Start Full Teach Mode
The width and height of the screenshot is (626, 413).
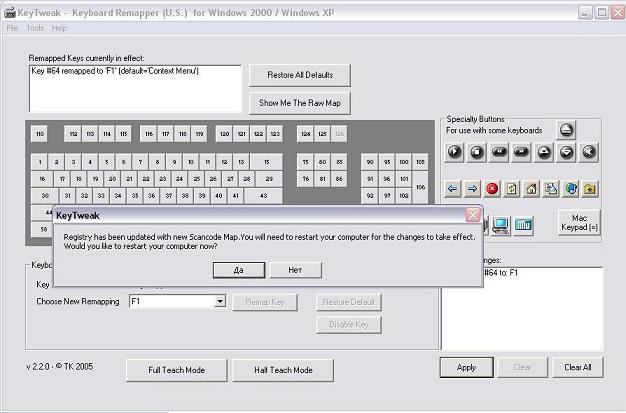coord(176,370)
